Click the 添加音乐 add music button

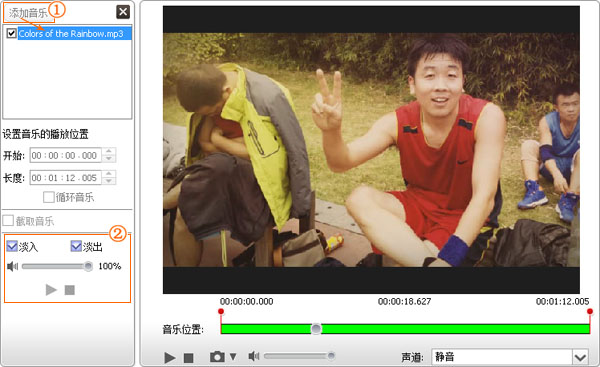28,13
